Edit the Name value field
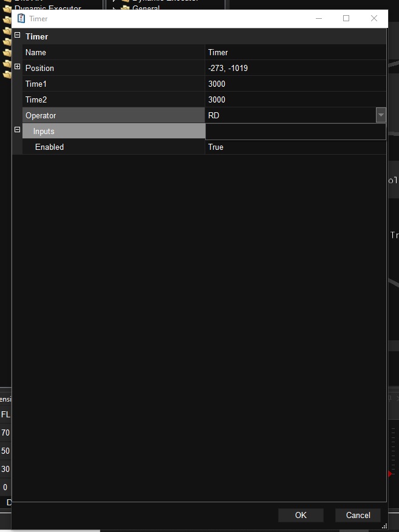Image resolution: width=399 pixels, height=532 pixels. coord(295,53)
